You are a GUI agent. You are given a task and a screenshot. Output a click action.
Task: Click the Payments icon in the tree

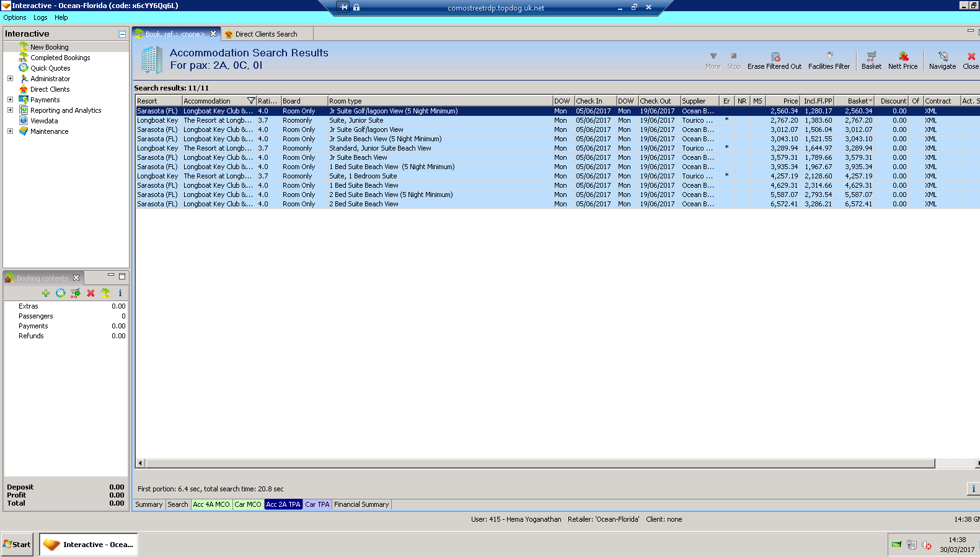click(x=24, y=99)
